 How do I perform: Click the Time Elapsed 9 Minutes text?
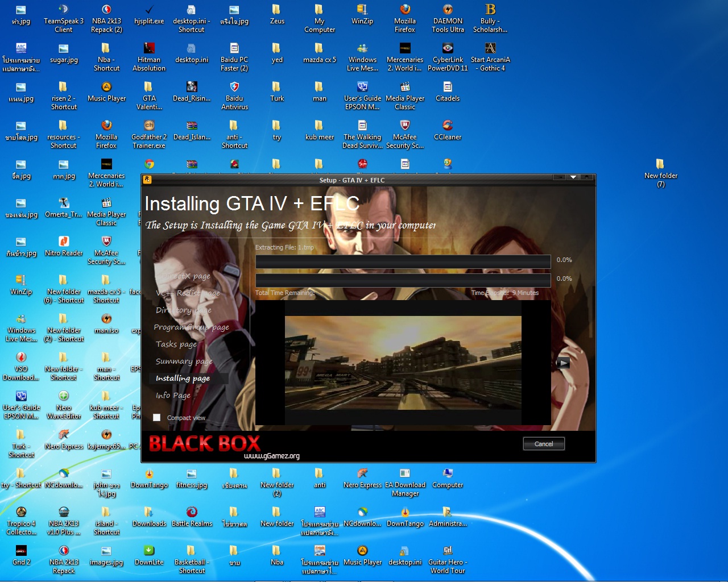(505, 293)
